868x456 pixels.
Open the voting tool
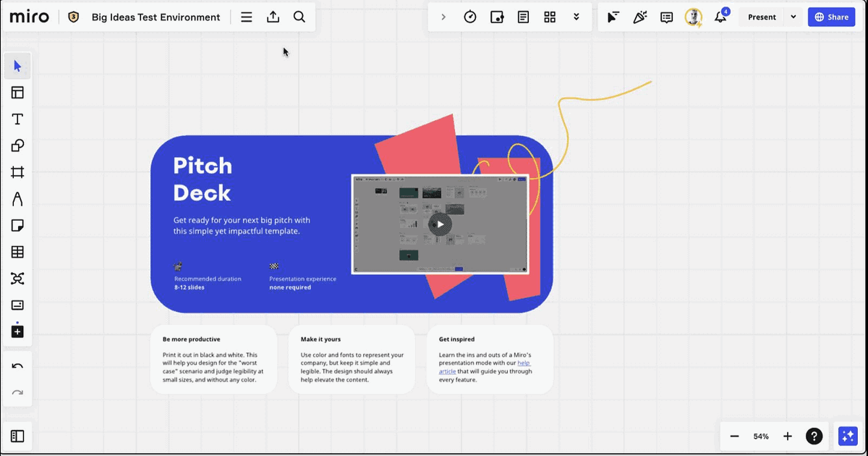[x=497, y=17]
